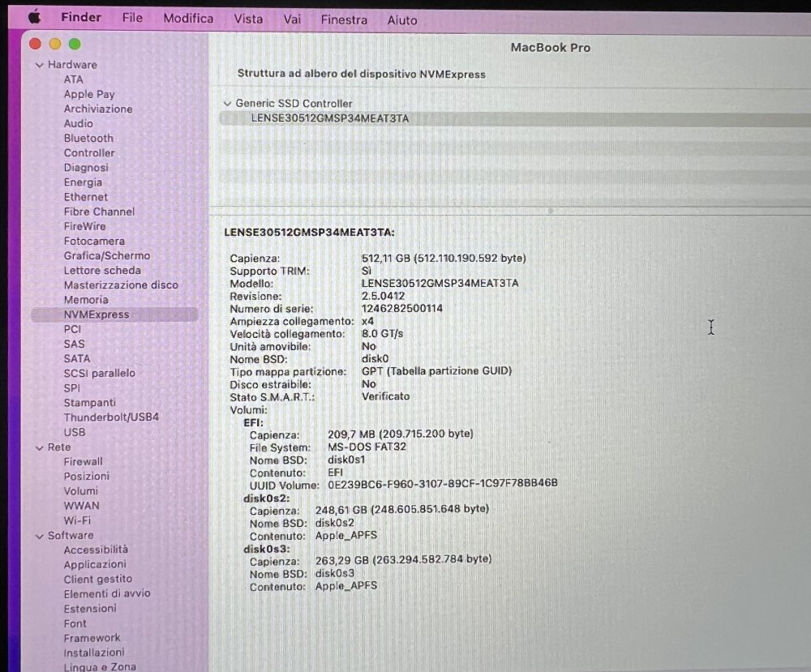
Task: Select Ethernet in the sidebar
Action: 85,197
